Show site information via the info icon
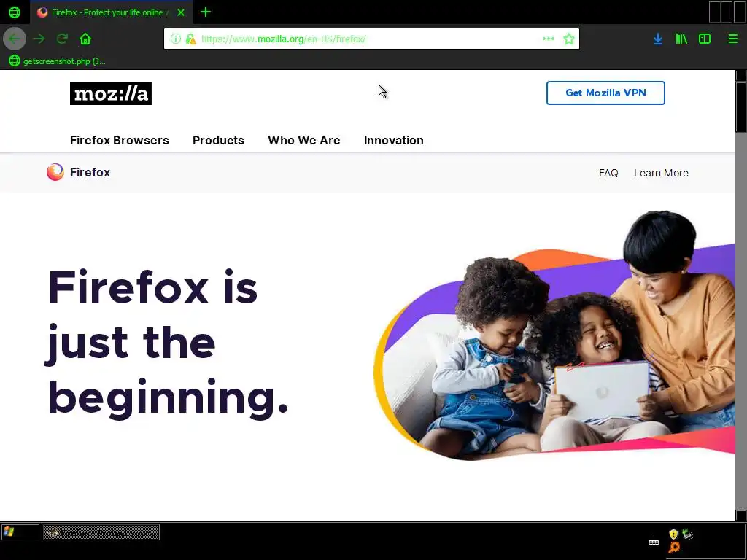Screen dimensions: 747x560 (x=176, y=39)
